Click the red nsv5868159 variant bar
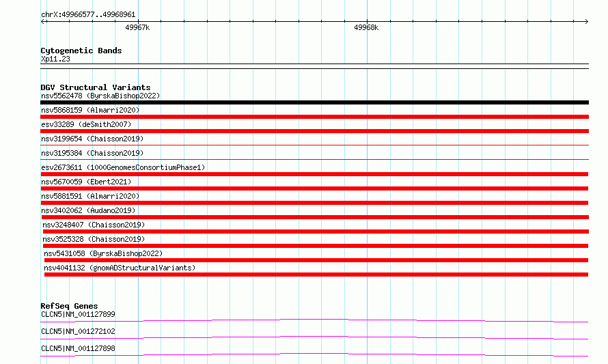This screenshot has width=608, height=364. pyautogui.click(x=314, y=117)
